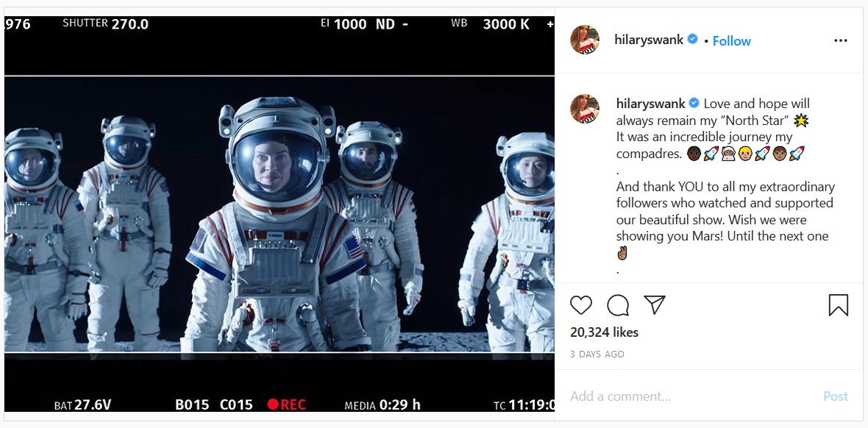
Task: Share the post with the paper plane icon
Action: (x=655, y=304)
